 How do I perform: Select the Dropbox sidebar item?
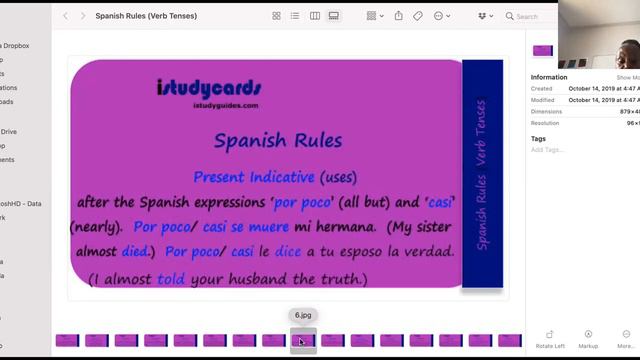coord(15,46)
